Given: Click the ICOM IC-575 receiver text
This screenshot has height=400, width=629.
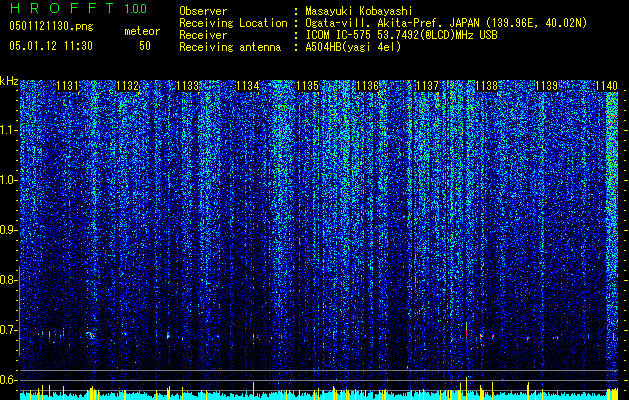Looking at the screenshot, I should point(401,35).
